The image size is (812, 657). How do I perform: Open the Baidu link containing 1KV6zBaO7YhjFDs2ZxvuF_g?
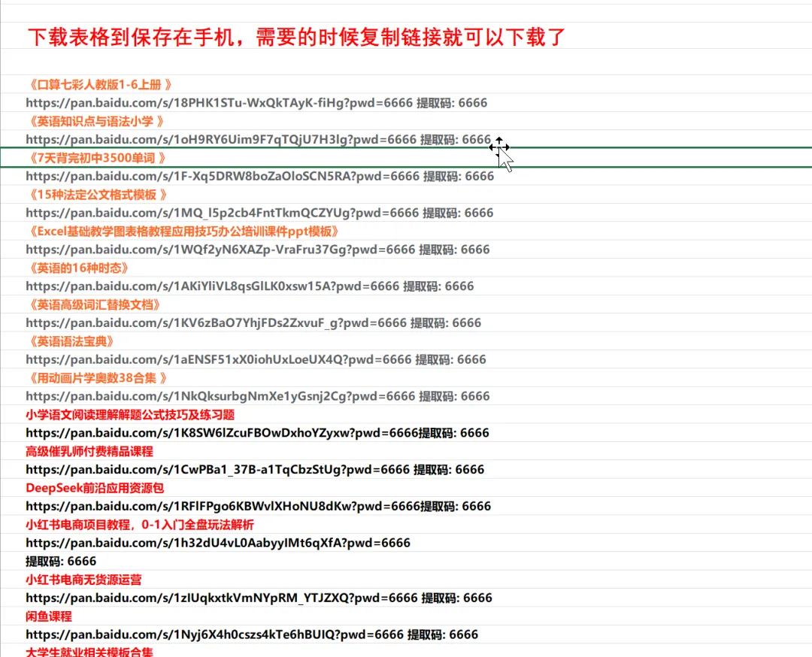[216, 323]
